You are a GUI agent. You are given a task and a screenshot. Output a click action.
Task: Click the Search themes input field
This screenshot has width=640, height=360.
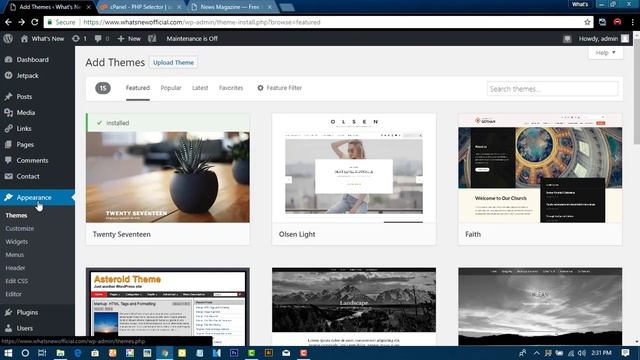coord(552,89)
